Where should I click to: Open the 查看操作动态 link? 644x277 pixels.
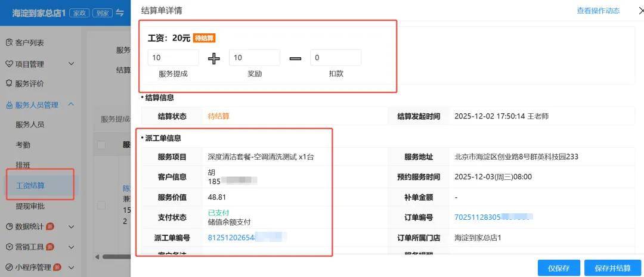coord(597,11)
